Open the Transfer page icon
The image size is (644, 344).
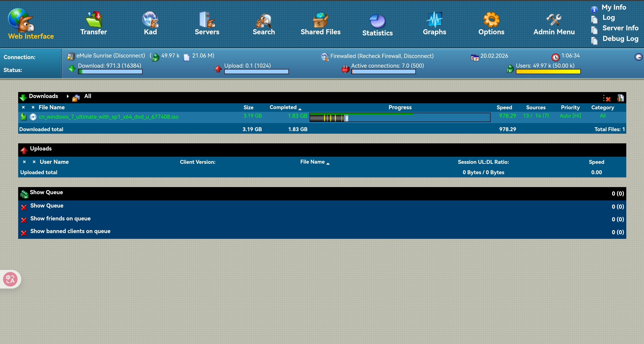click(x=94, y=20)
